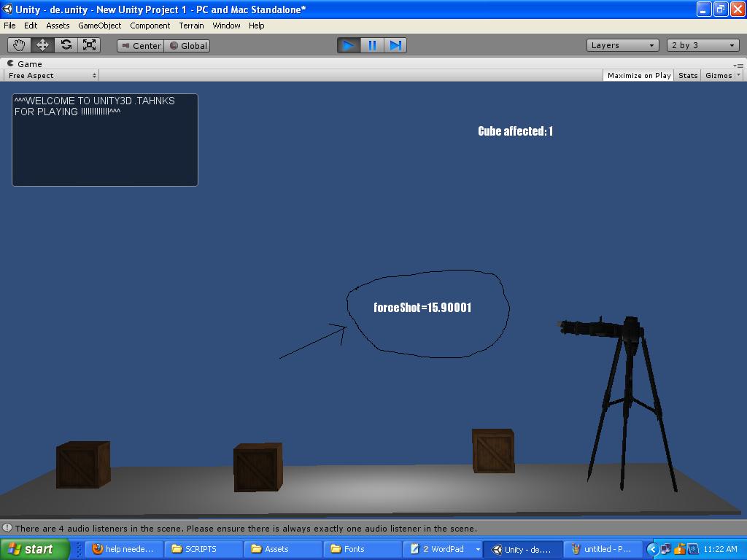Click the Step frame playback control
The width and height of the screenshot is (747, 560).
tap(396, 45)
